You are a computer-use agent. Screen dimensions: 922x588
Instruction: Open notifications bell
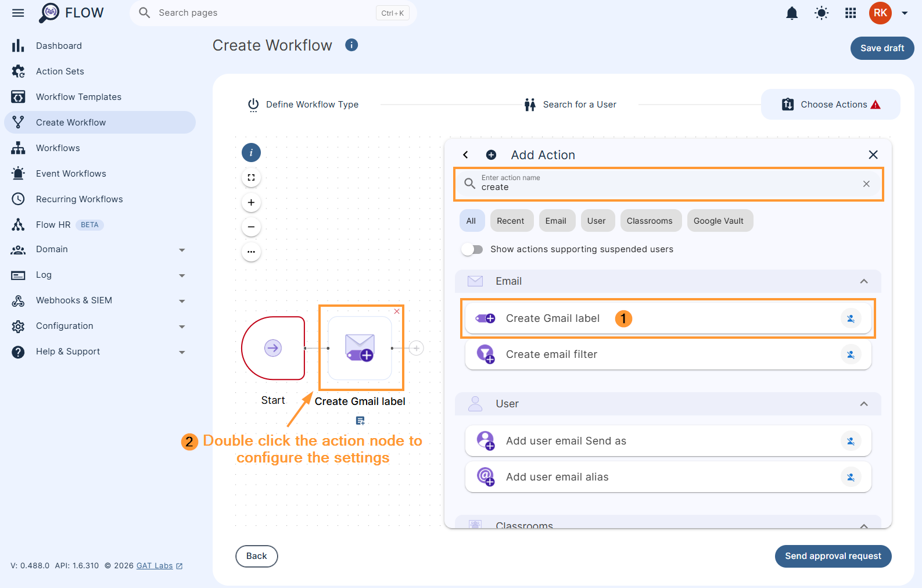pos(792,13)
